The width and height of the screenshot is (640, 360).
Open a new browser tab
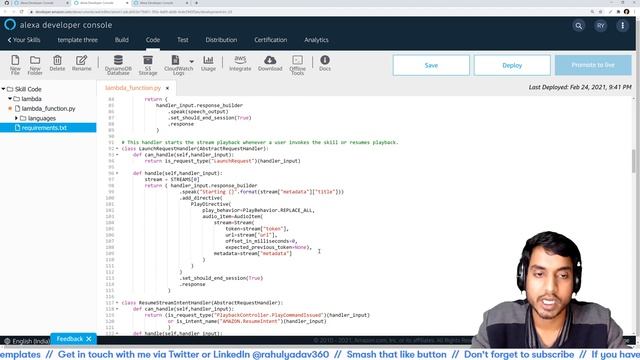(196, 3)
